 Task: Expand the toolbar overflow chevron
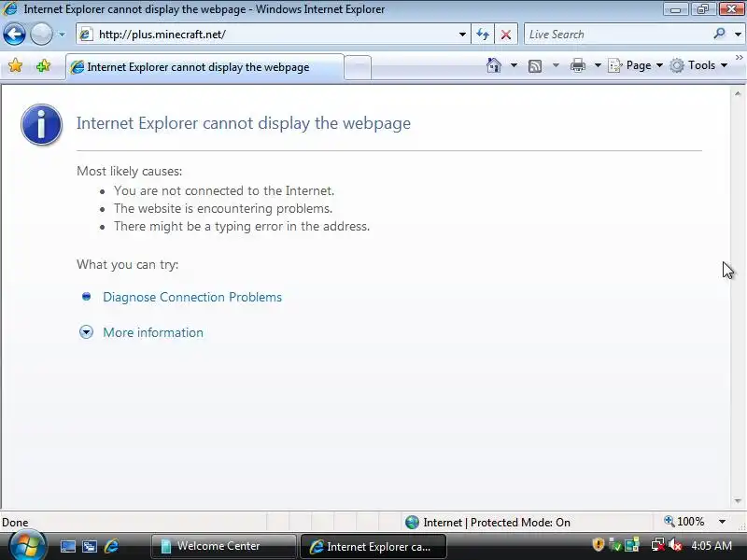739,58
